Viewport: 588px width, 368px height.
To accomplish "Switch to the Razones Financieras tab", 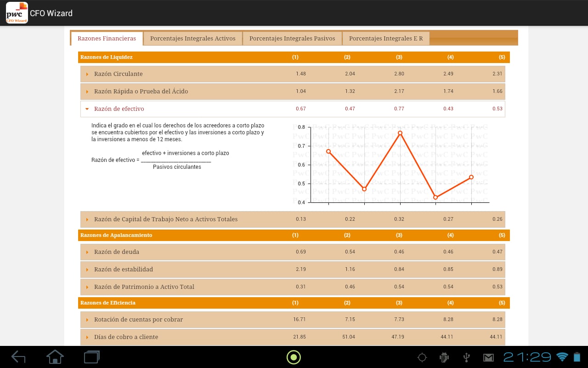I will (x=107, y=38).
